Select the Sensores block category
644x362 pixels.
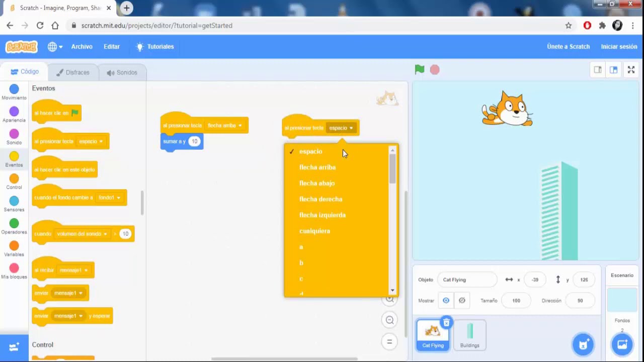coord(14,204)
